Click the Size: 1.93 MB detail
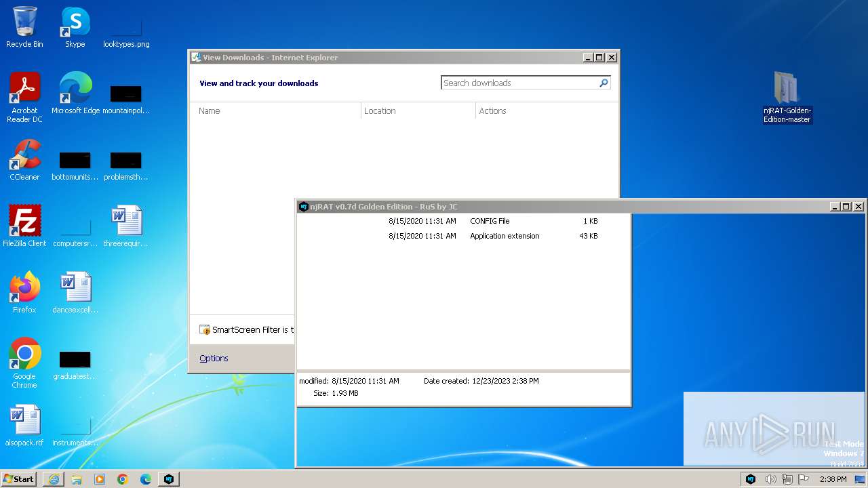 coord(336,393)
